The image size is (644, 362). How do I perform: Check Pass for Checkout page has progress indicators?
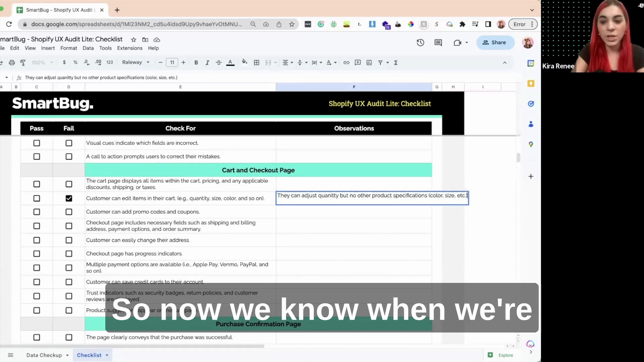pyautogui.click(x=37, y=254)
